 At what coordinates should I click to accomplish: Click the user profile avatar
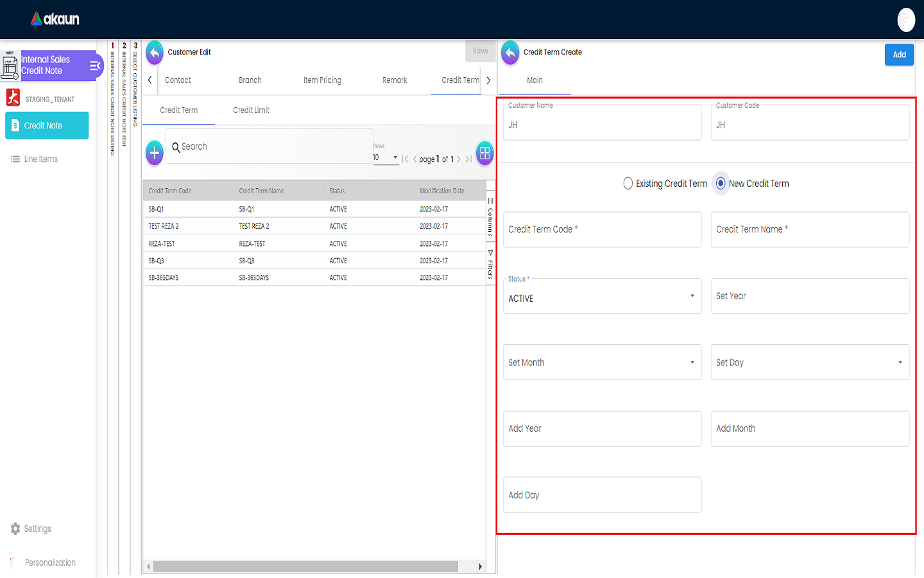pyautogui.click(x=905, y=20)
